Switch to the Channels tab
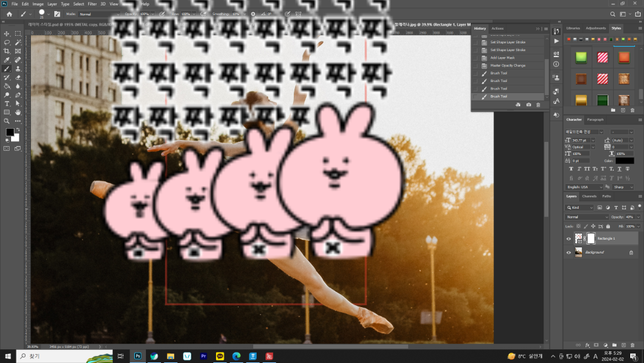644x363 pixels. pos(589,196)
